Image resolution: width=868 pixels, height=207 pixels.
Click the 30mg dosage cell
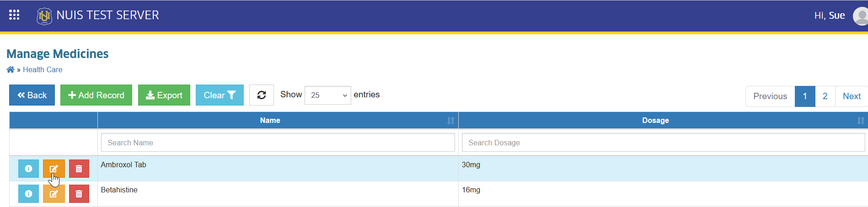[663, 169]
